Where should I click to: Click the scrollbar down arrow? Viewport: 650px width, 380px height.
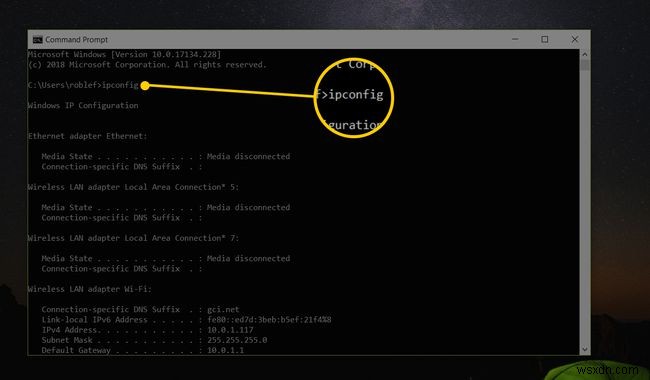pos(585,349)
